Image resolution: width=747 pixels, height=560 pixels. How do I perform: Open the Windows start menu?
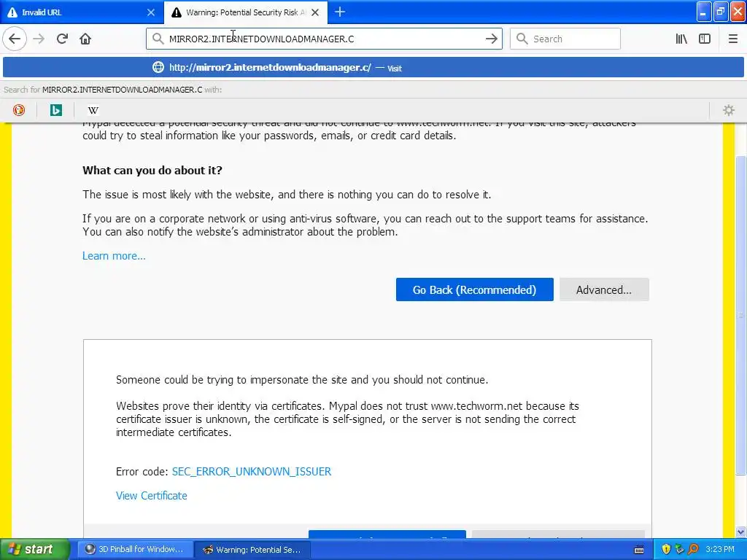pyautogui.click(x=35, y=549)
